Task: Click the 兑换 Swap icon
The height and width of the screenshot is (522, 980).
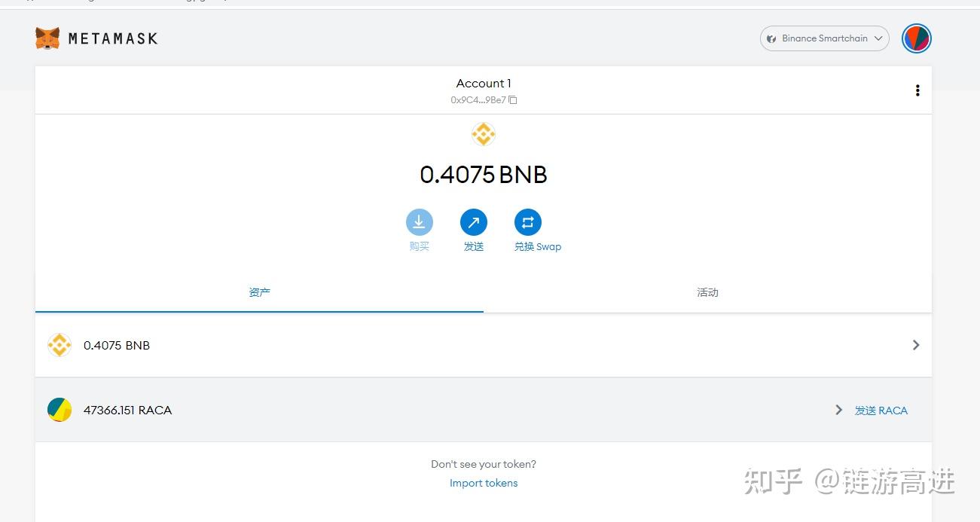Action: point(528,222)
